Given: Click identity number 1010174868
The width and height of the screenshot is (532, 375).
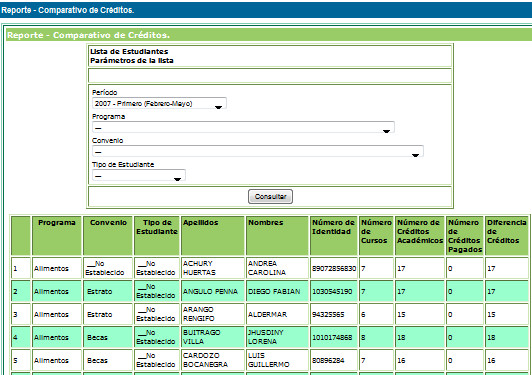Looking at the screenshot, I should point(332,338).
